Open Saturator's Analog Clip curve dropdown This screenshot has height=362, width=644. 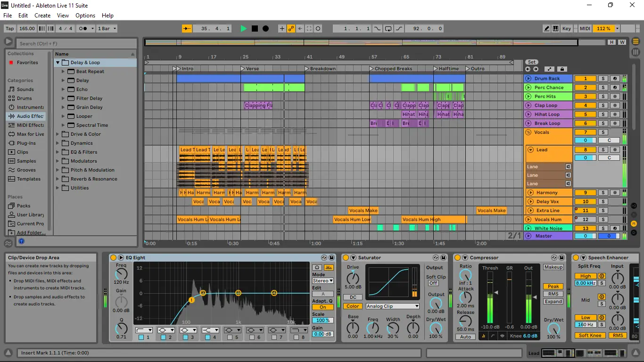click(392, 306)
